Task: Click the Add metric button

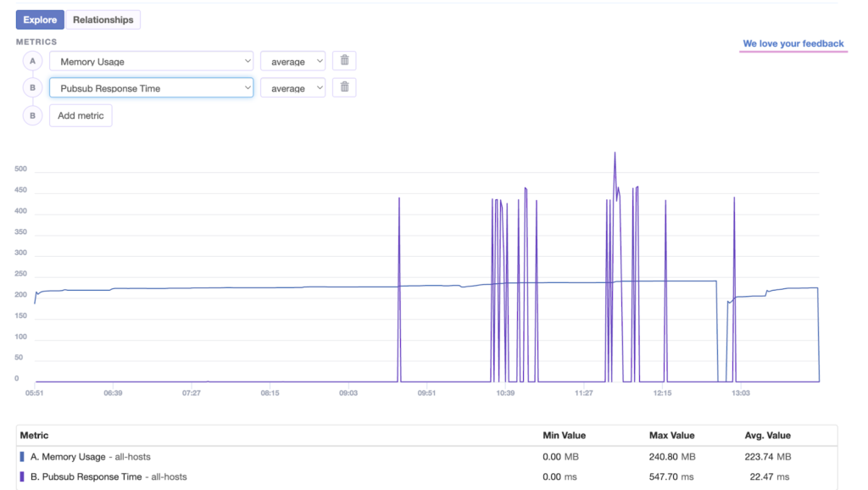Action: [81, 115]
